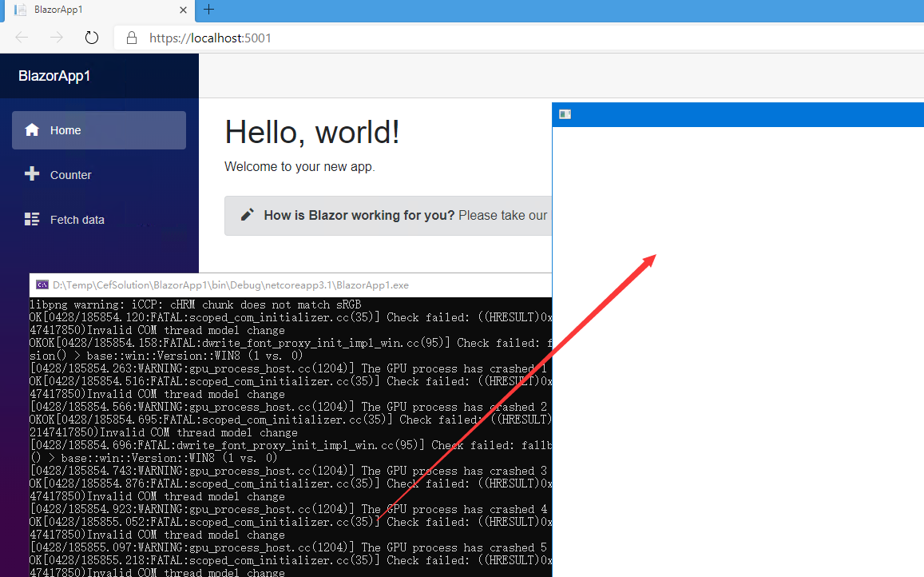Go to Home in the sidebar
Viewport: 924px width, 577px height.
click(99, 130)
